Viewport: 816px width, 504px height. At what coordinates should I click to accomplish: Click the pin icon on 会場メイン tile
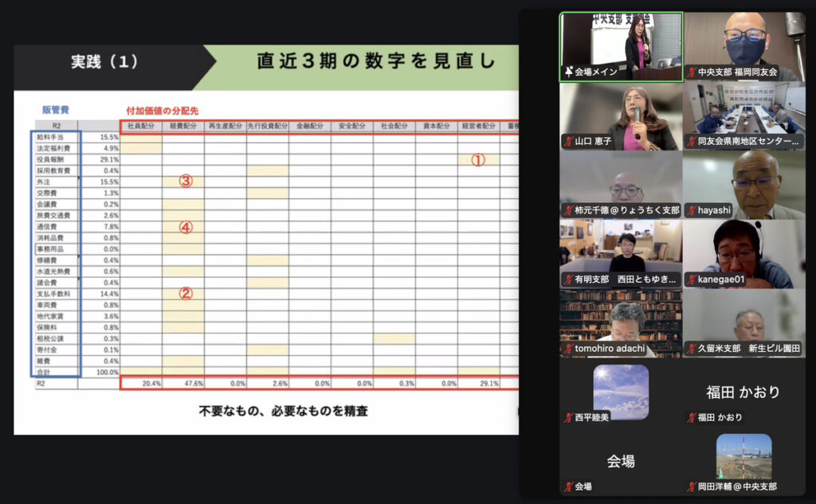click(x=567, y=72)
